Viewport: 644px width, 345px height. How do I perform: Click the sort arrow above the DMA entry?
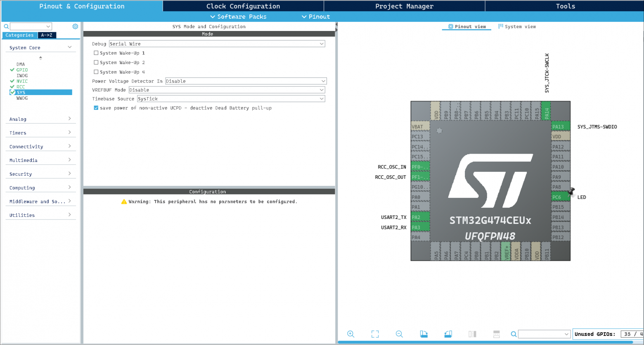40,58
